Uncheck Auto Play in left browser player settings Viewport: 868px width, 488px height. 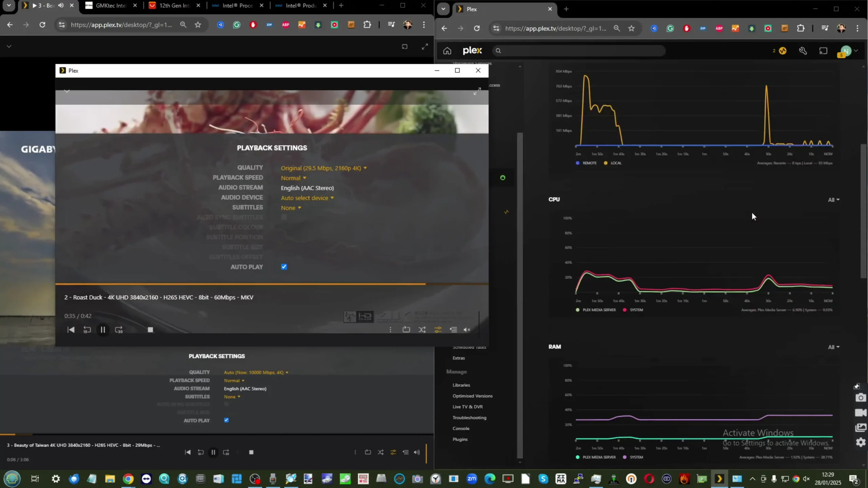click(226, 420)
